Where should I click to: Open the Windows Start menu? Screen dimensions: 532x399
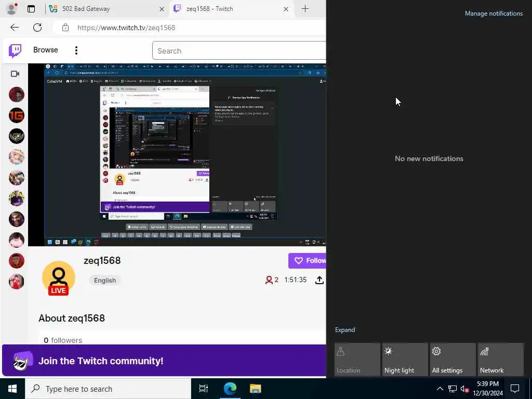click(x=12, y=389)
